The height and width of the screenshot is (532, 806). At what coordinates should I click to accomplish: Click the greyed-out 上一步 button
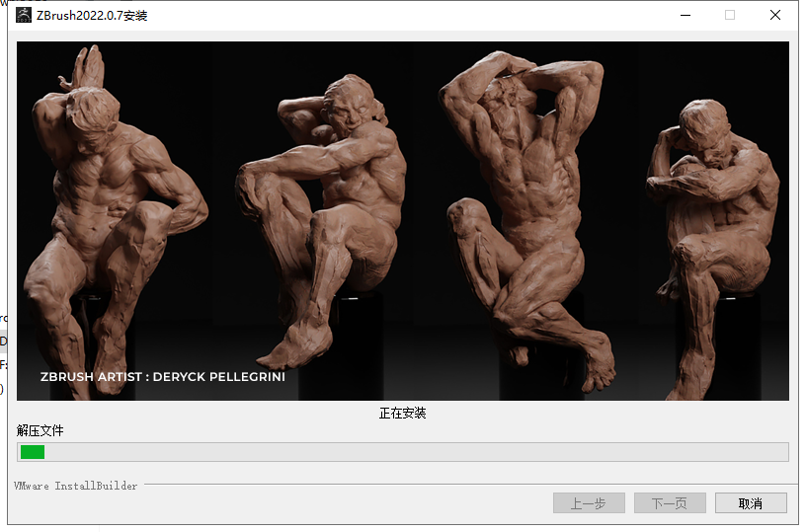coord(589,503)
